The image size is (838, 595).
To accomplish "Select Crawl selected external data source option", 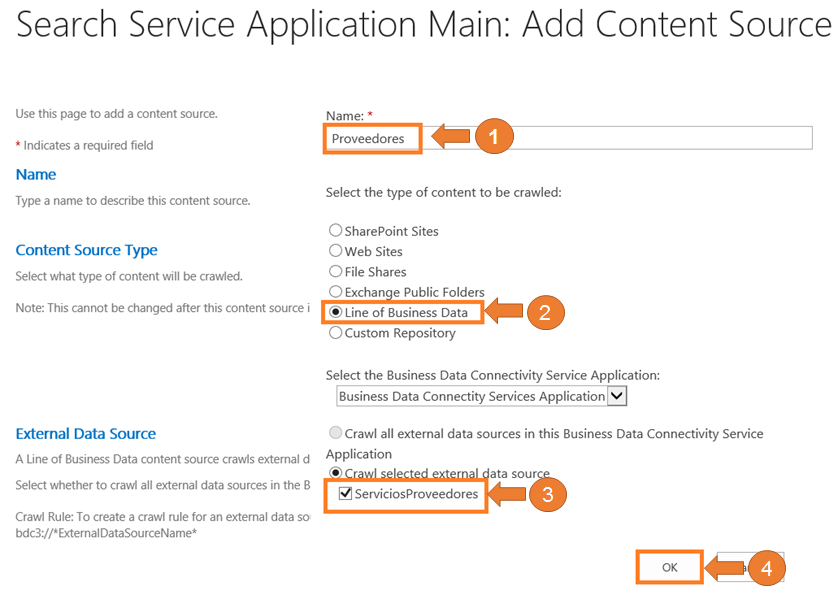I will (x=336, y=473).
